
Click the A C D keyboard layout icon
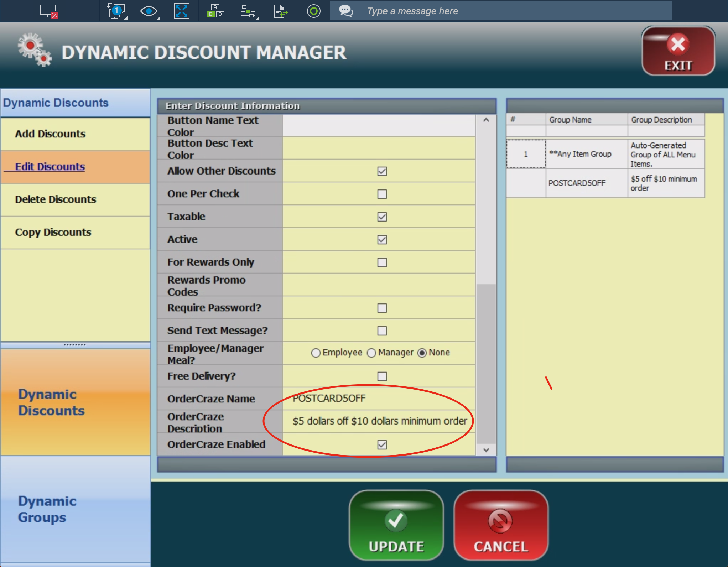[x=215, y=11]
